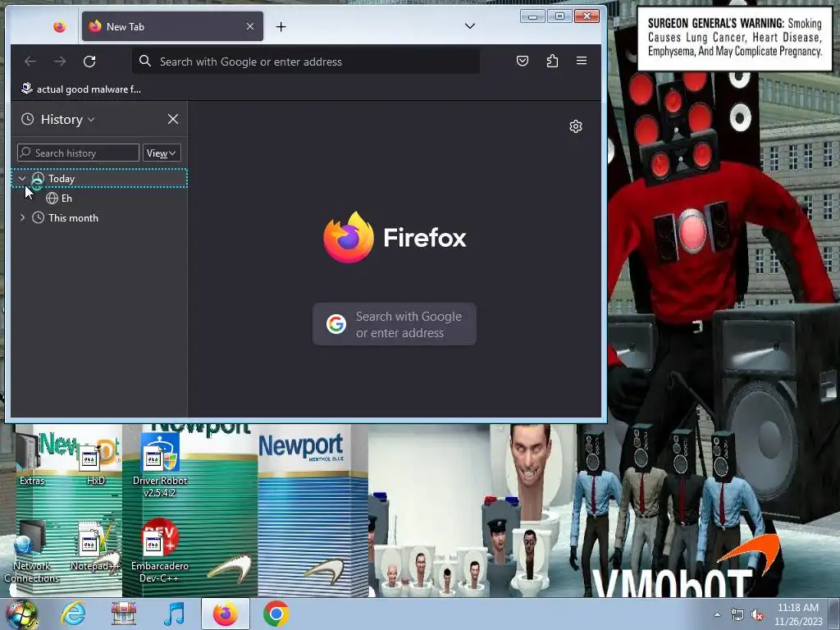840x630 pixels.
Task: Close the New Tab tab
Action: [x=250, y=26]
